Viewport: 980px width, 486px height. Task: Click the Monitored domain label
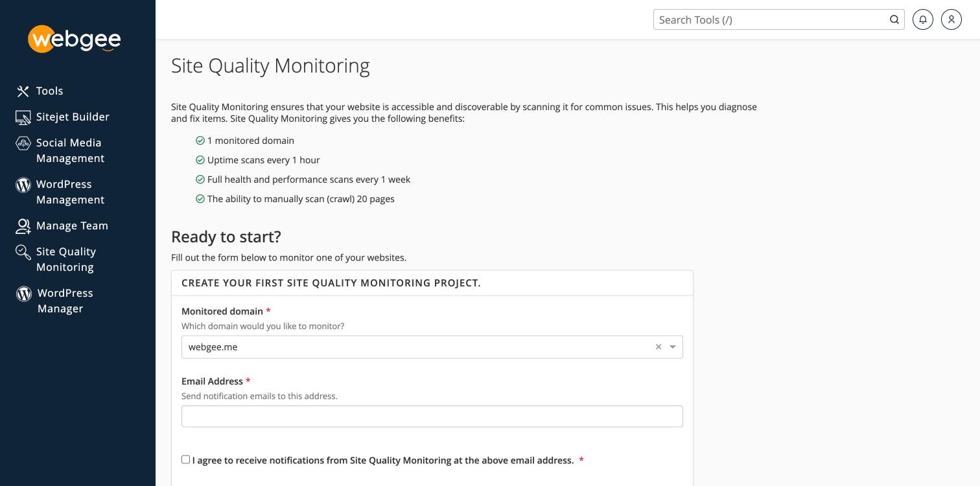tap(222, 311)
